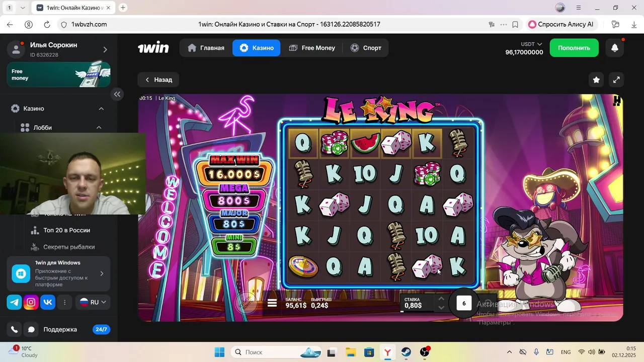644x362 pixels.
Task: Click the Назад back button
Action: pyautogui.click(x=158, y=79)
